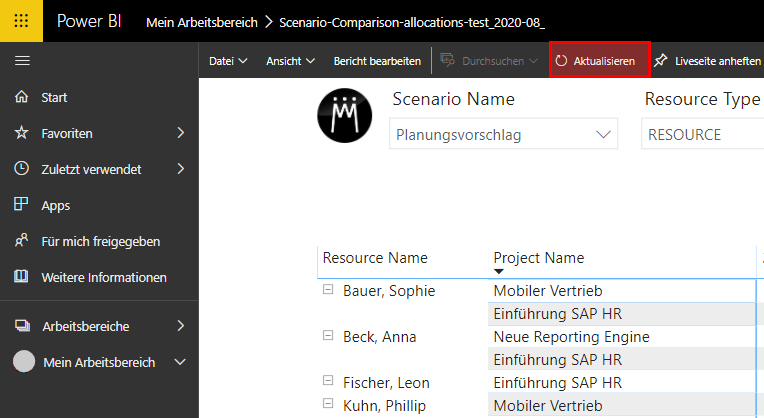Select Mobiler Vertrieb in Bauer, Sophie row
764x418 pixels.
coord(548,291)
